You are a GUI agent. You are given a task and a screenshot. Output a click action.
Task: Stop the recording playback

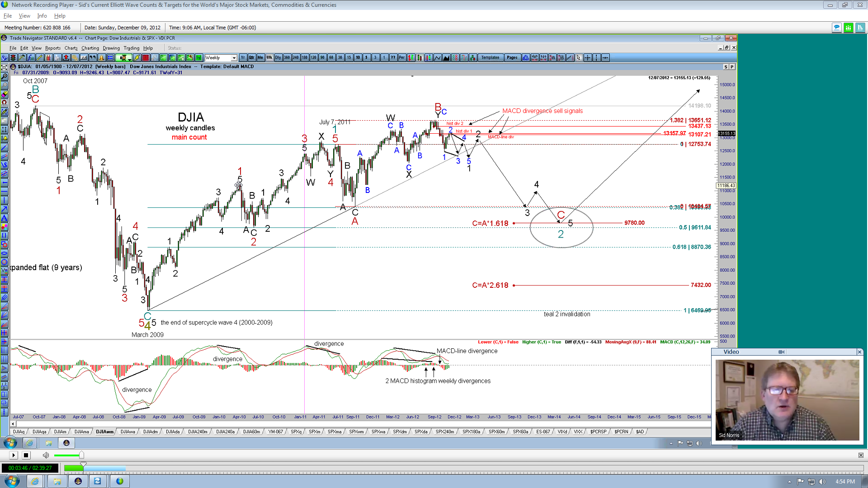pos(26,455)
